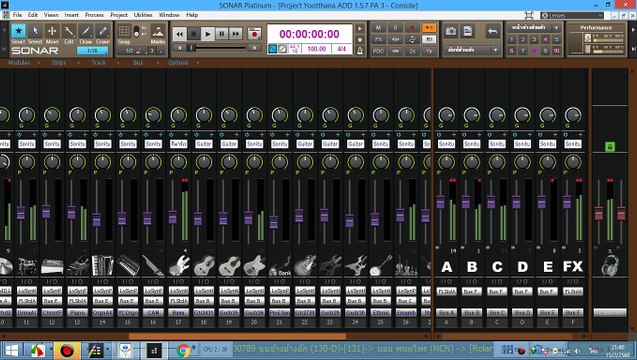Fast forward the transport
Image resolution: width=637 pixels, height=360 pixels.
pyautogui.click(x=236, y=34)
